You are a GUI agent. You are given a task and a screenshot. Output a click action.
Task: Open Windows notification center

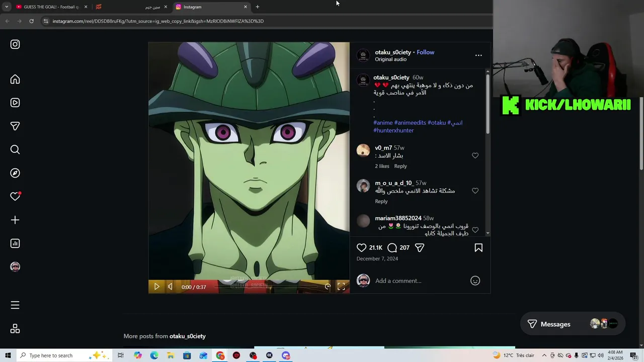click(633, 355)
